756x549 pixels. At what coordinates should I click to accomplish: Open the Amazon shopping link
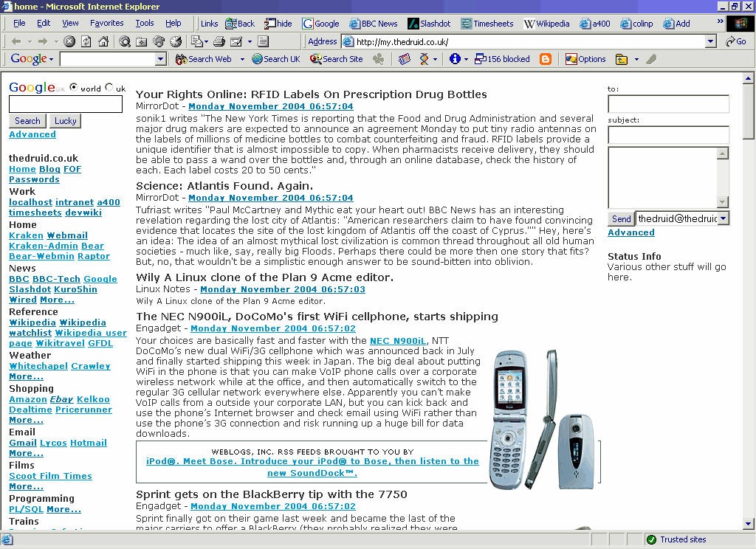[28, 400]
